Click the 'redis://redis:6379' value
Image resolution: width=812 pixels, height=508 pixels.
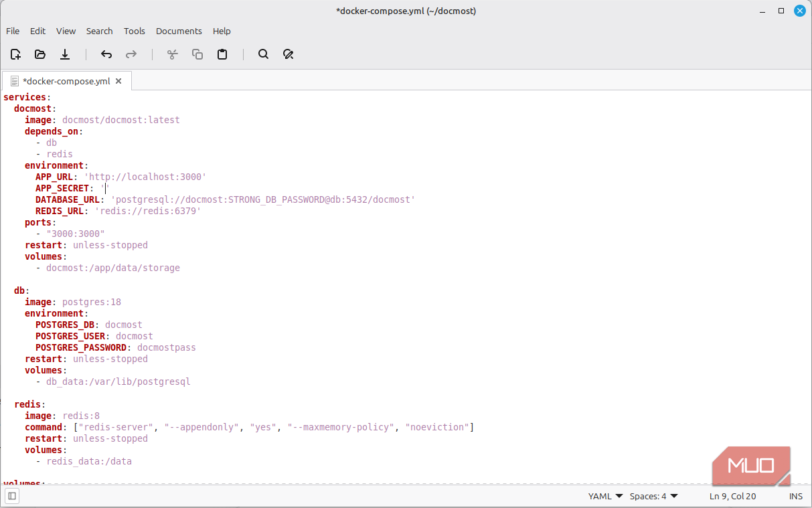148,211
